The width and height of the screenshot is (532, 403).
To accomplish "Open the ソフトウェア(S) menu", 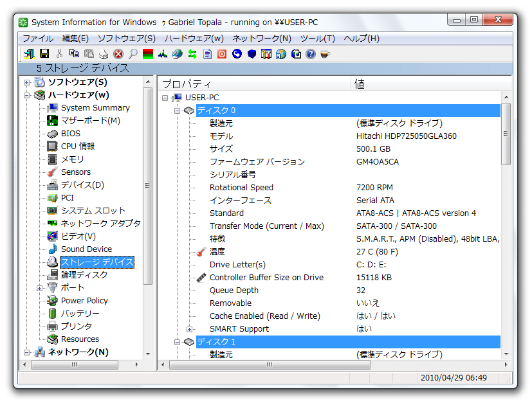I will pyautogui.click(x=127, y=39).
